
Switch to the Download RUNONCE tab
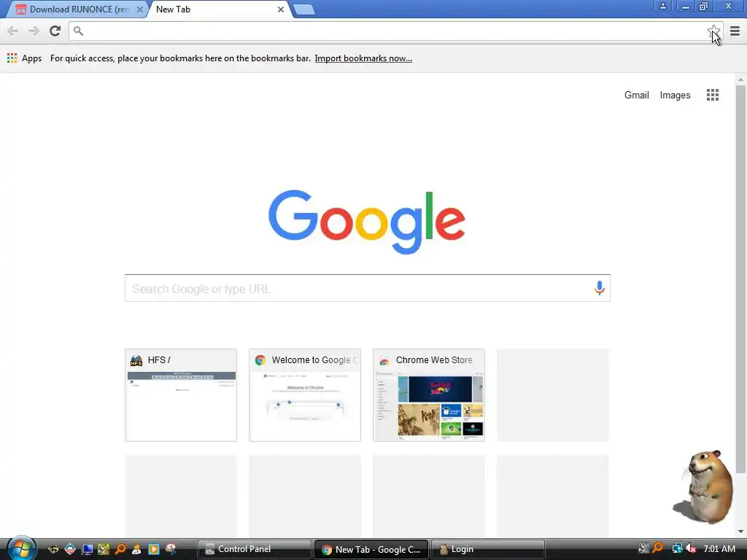pos(76,9)
